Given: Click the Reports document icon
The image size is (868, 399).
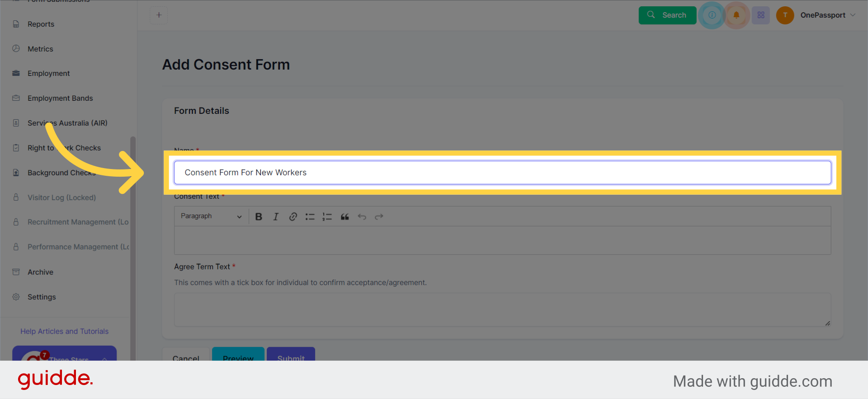Looking at the screenshot, I should point(16,24).
